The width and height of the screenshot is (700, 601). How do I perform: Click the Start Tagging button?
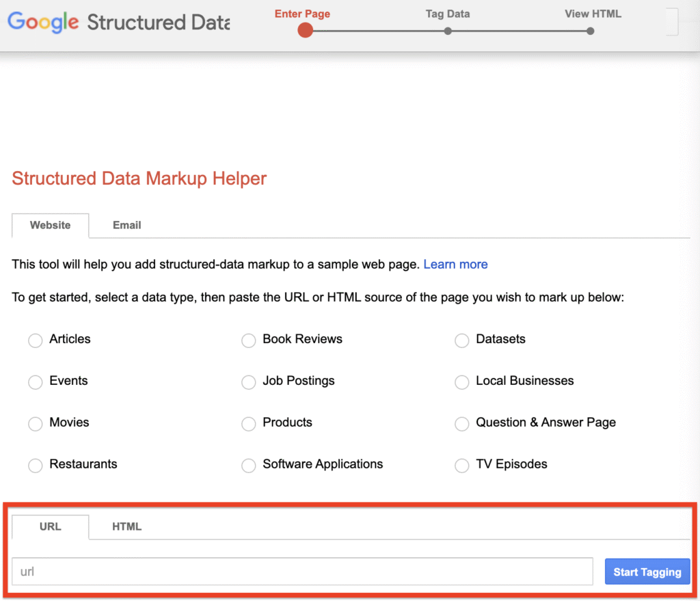pyautogui.click(x=647, y=572)
